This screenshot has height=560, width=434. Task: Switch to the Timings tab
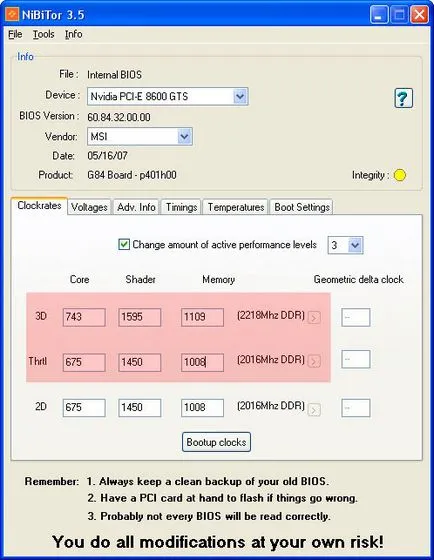181,207
